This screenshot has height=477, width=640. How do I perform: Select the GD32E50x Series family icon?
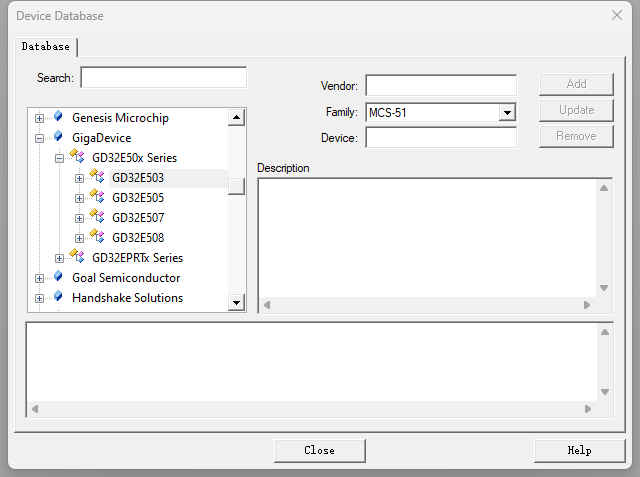click(77, 155)
